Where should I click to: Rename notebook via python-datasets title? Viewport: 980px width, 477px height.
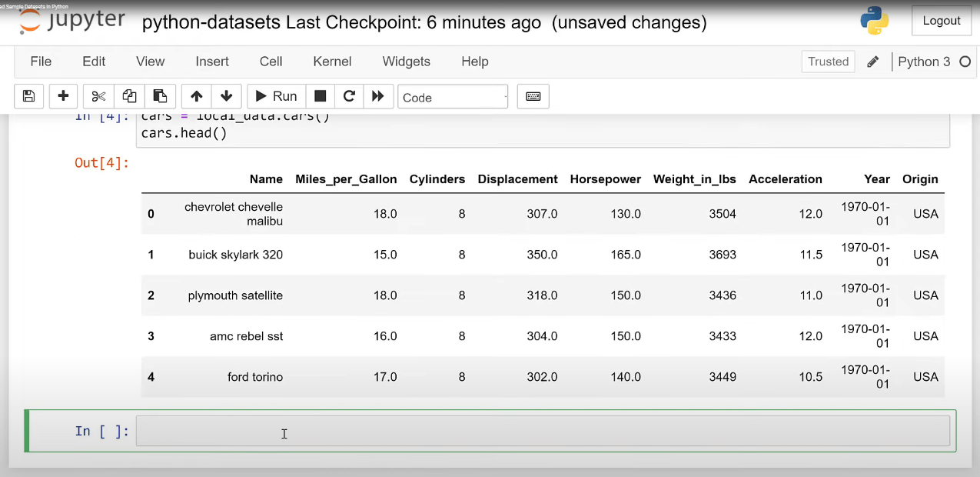point(211,23)
